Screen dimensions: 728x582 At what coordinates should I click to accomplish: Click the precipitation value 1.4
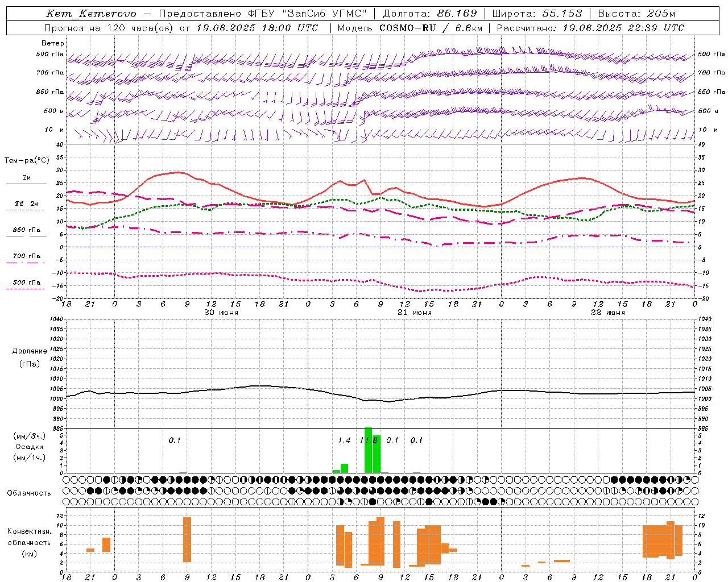point(344,440)
